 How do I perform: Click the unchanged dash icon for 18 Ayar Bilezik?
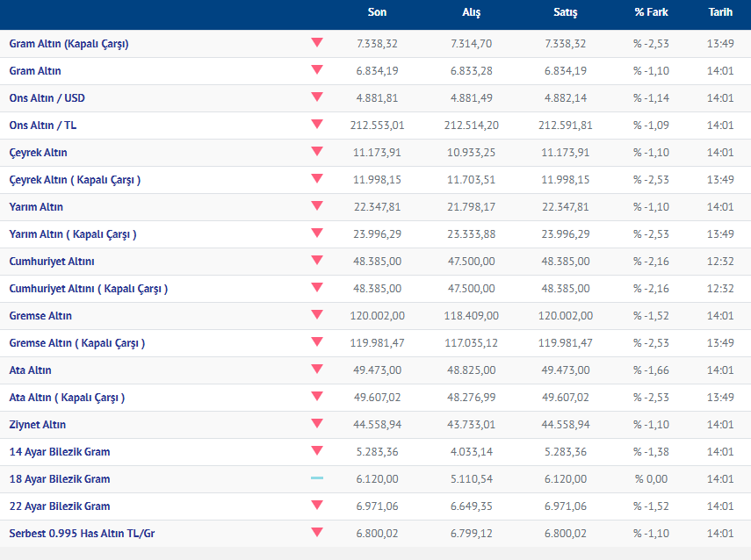coord(317,478)
